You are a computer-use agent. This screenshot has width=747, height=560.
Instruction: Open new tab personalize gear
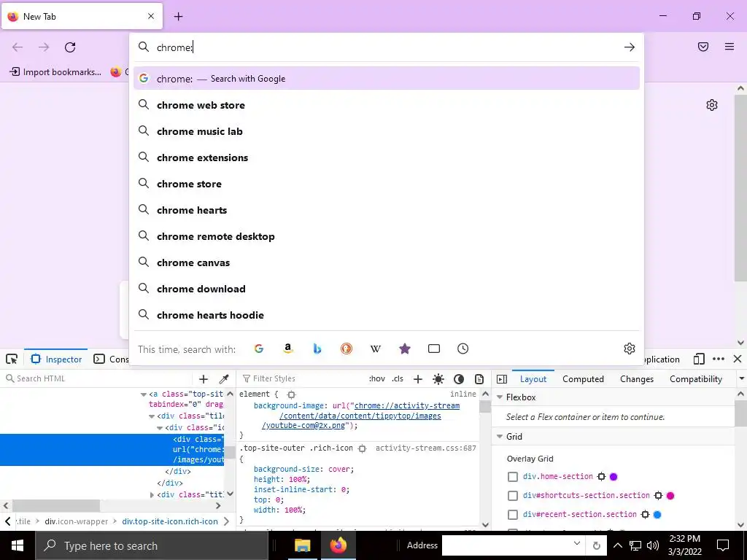(712, 105)
